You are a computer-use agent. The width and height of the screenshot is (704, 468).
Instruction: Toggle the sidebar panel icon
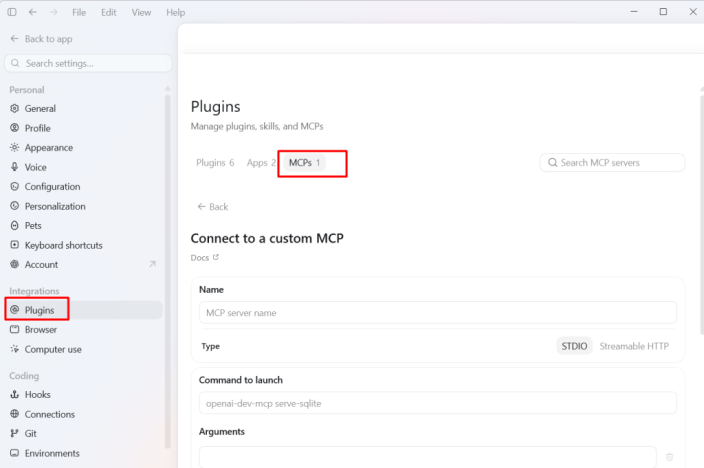(x=12, y=12)
